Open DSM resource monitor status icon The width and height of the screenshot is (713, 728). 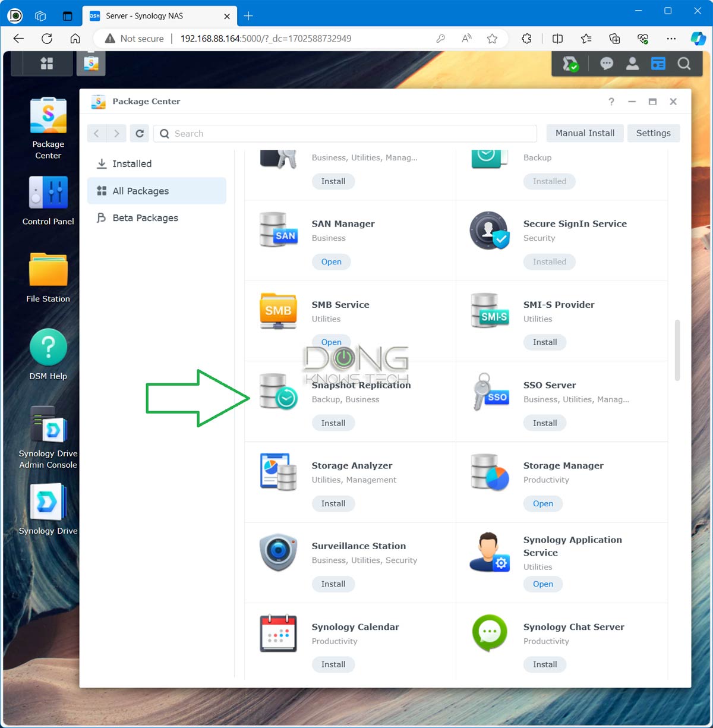tap(570, 64)
